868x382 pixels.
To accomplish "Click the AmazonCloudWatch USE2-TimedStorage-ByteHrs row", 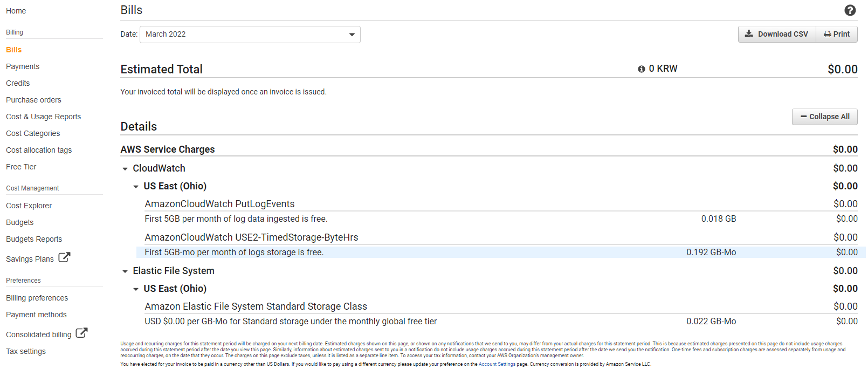I will click(501, 237).
